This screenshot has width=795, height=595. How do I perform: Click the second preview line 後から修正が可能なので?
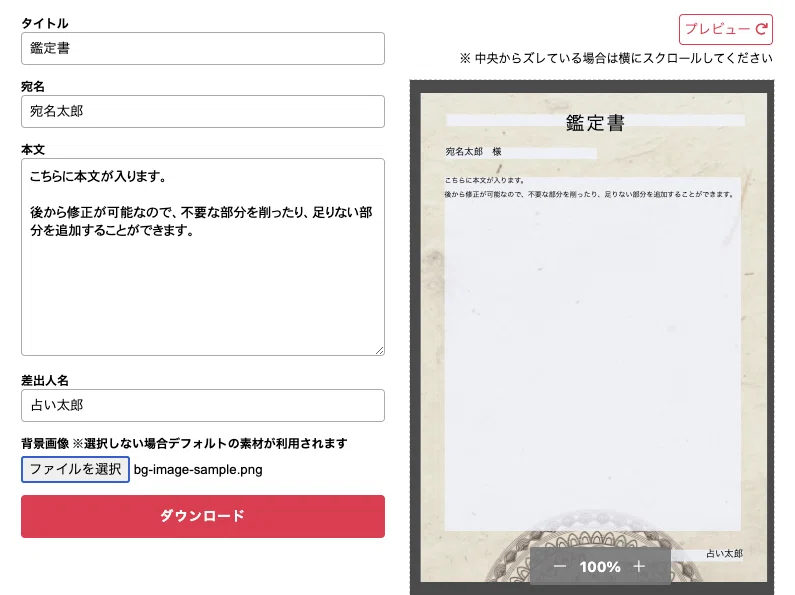point(589,194)
